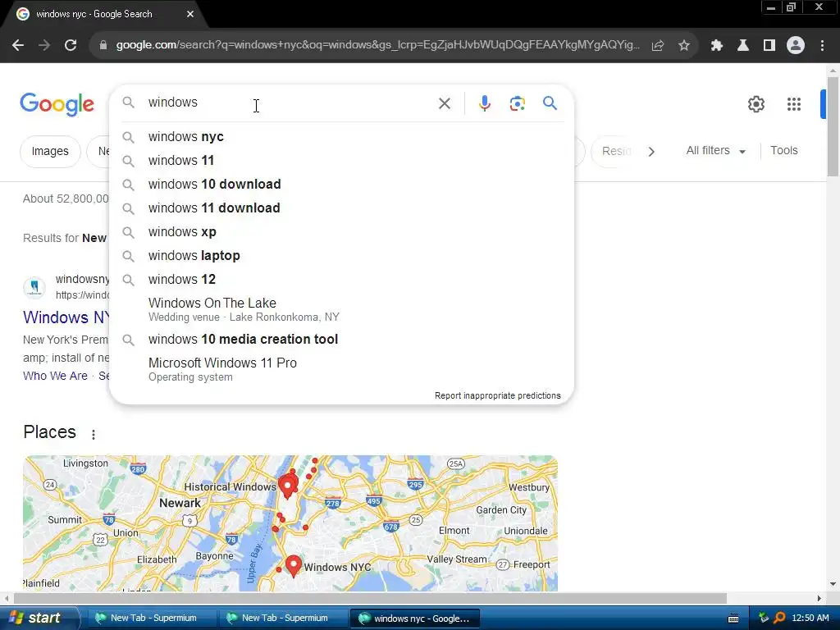Bookmark this page with the star icon
This screenshot has height=630, width=840.
(684, 46)
